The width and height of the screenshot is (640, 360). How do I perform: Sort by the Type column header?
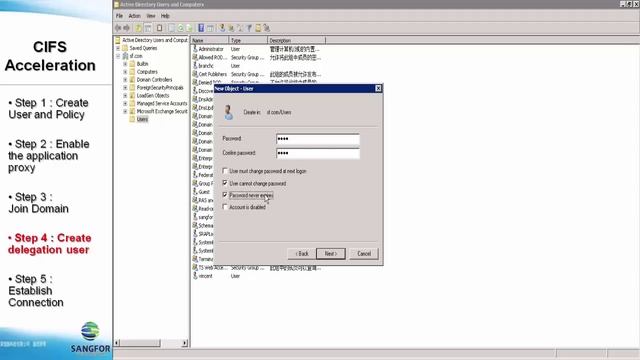[248, 40]
